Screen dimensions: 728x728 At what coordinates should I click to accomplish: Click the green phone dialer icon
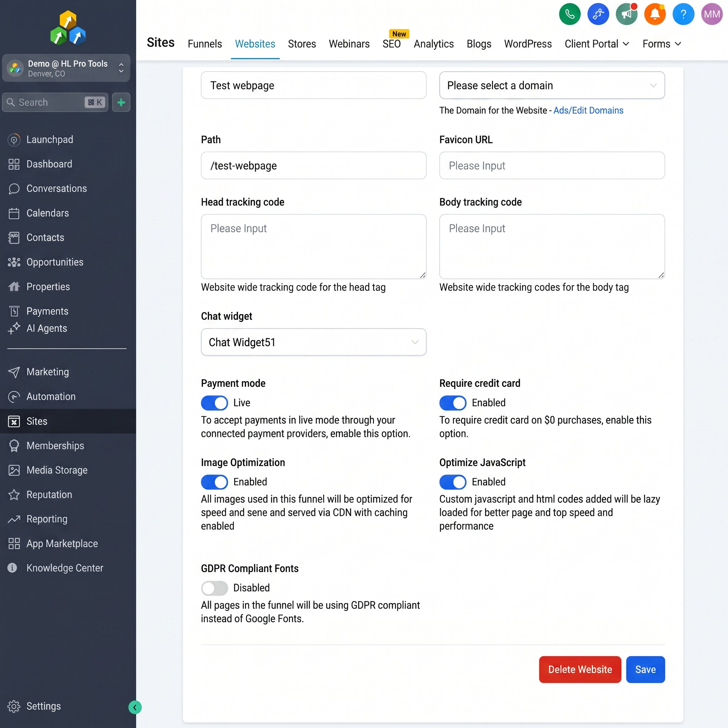570,14
